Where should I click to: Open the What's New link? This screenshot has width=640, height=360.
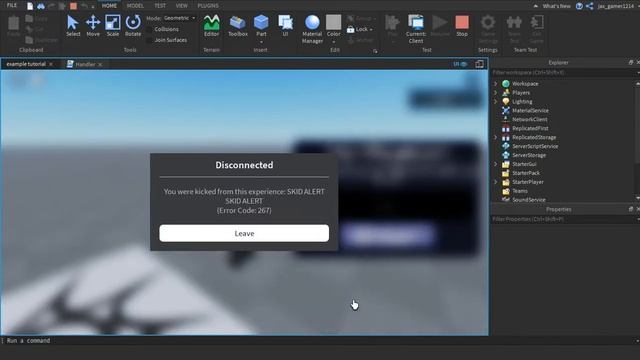point(557,6)
